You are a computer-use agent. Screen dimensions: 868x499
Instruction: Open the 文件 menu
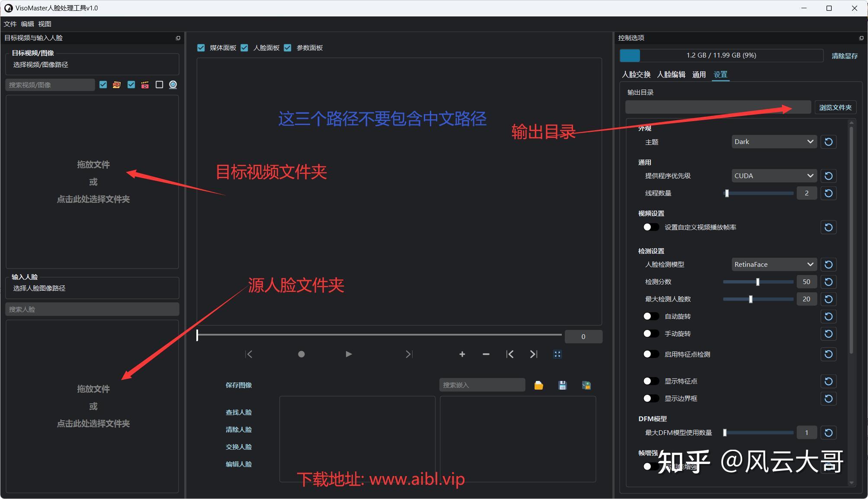tap(10, 24)
